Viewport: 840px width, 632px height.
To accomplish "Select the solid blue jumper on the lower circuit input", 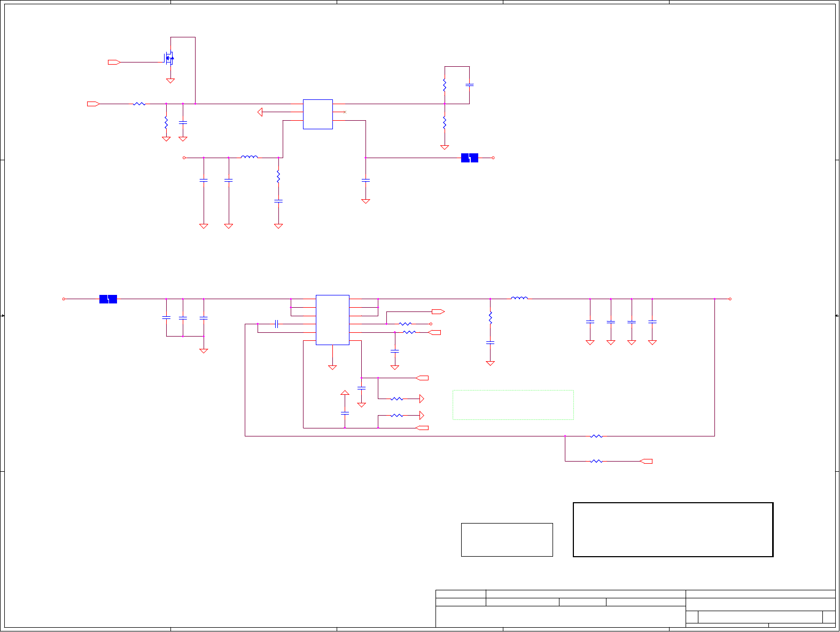I will [x=108, y=299].
